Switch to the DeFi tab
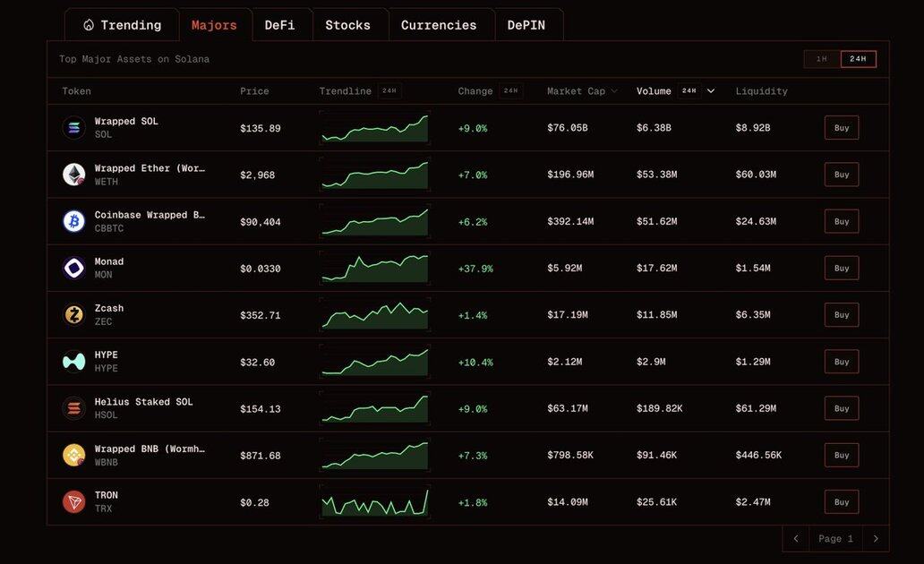The width and height of the screenshot is (924, 564). click(279, 25)
